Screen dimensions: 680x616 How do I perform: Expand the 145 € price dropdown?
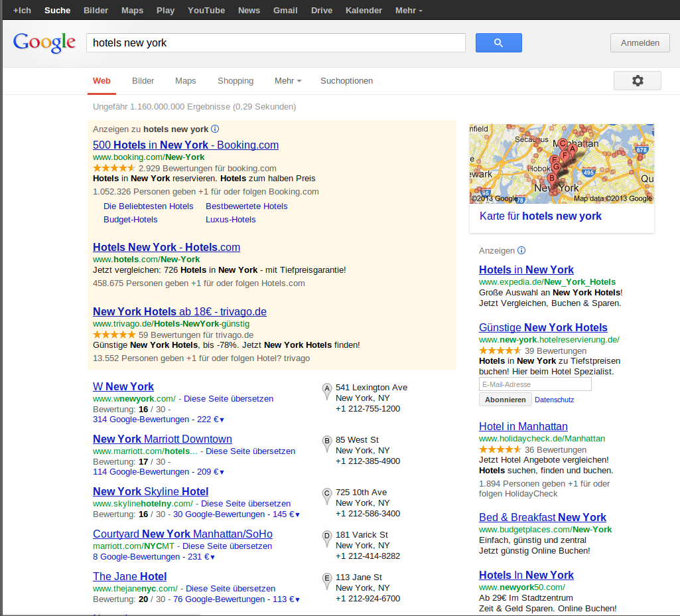(297, 514)
